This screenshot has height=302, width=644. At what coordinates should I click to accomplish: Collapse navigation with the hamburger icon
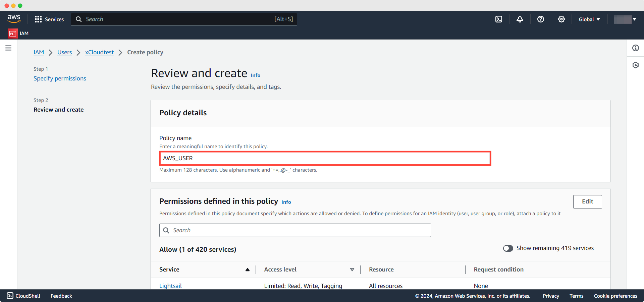tap(8, 48)
